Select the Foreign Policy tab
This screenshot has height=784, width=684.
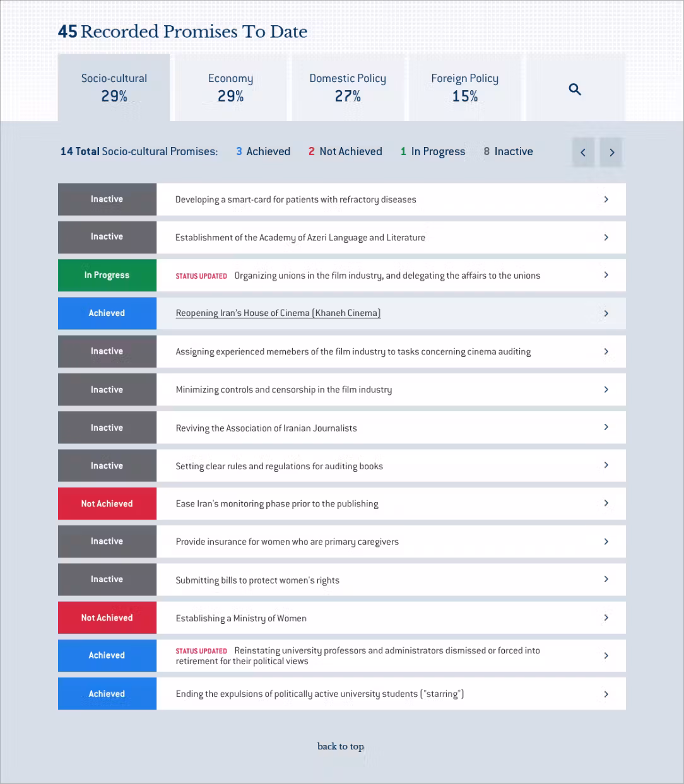point(465,87)
